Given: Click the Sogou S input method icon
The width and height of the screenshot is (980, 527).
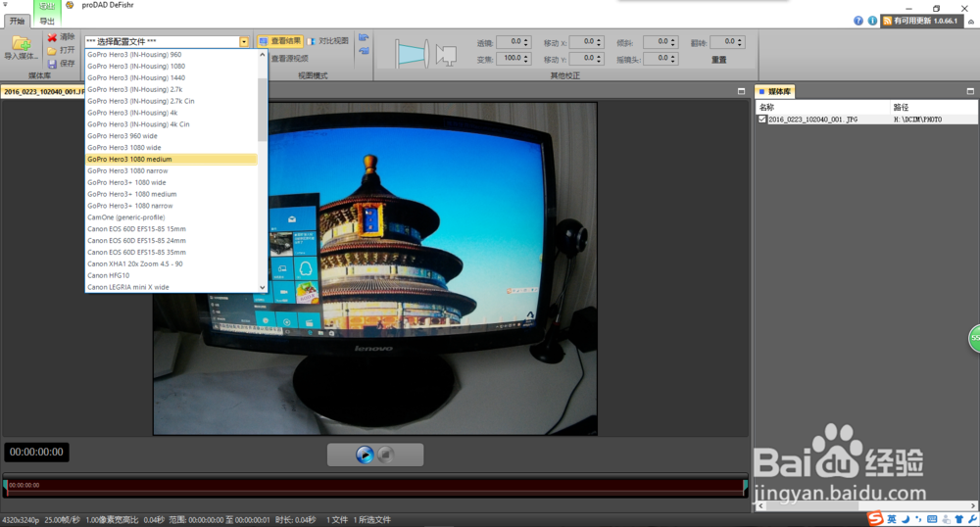Looking at the screenshot, I should [x=875, y=518].
